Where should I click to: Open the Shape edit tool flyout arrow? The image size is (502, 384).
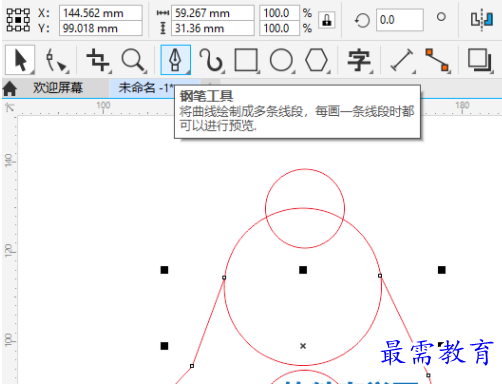point(68,72)
